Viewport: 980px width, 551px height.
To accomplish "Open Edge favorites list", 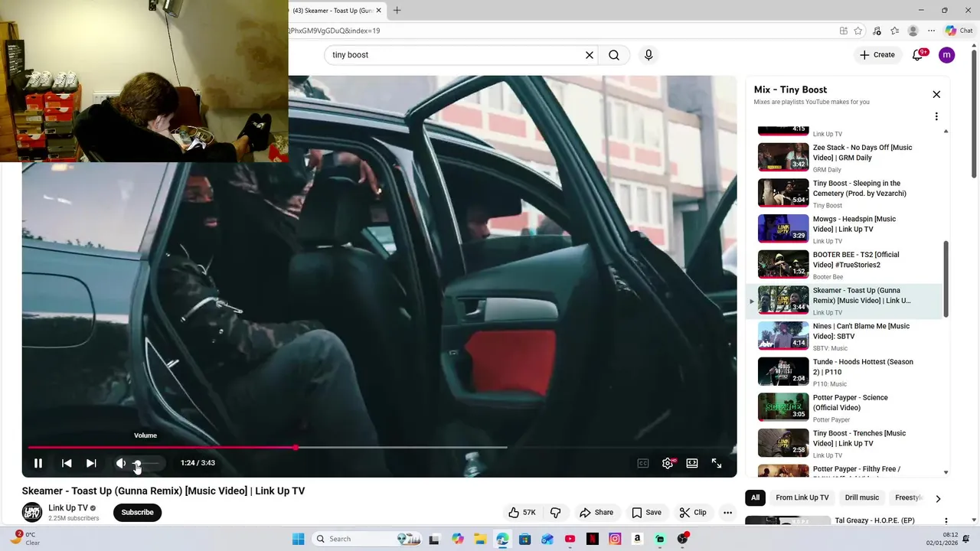I will (x=894, y=31).
